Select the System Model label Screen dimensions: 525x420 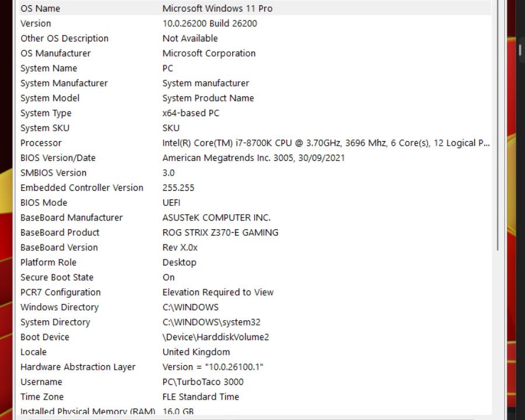pos(50,98)
